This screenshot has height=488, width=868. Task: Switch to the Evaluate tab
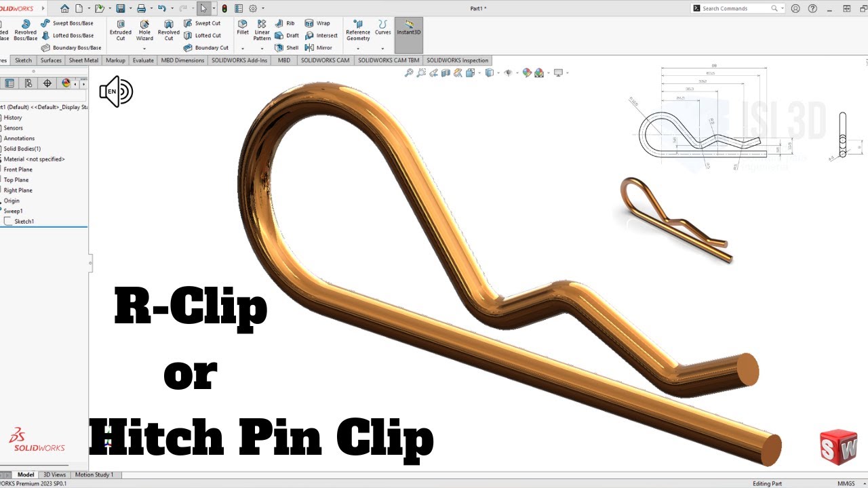(x=143, y=60)
